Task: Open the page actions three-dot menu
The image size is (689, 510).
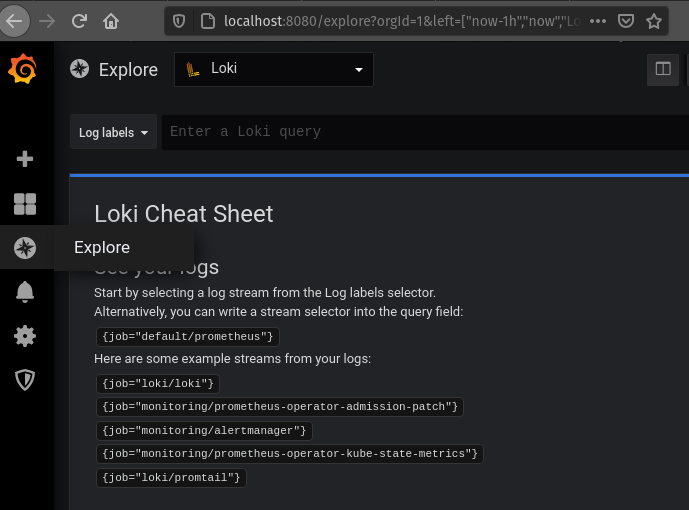Action: click(598, 21)
